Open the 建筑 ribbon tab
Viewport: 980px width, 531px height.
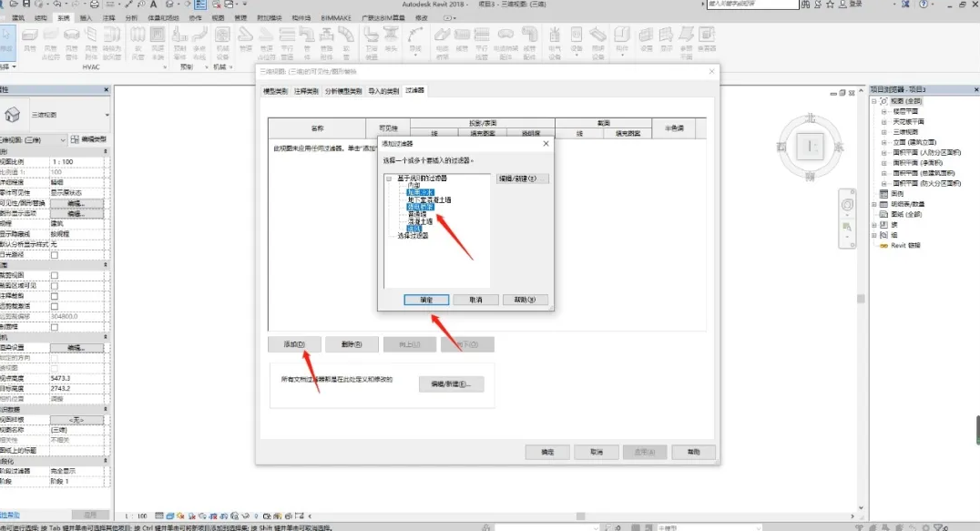tap(19, 18)
